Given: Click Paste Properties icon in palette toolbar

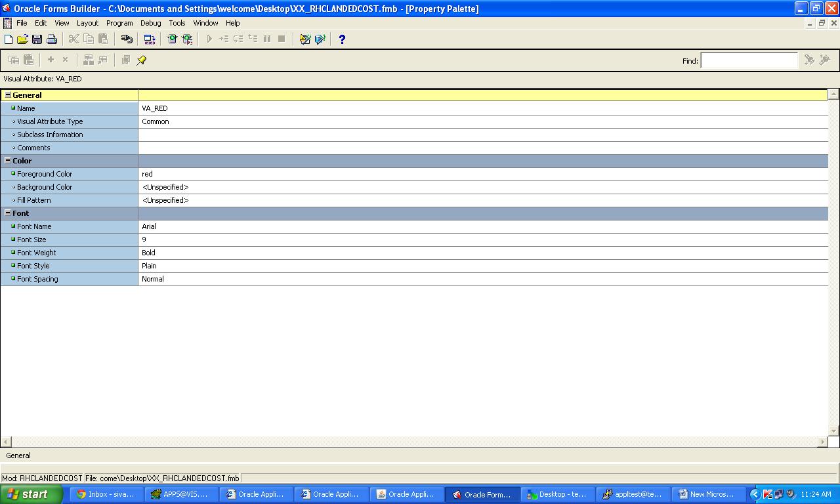Looking at the screenshot, I should 28,60.
